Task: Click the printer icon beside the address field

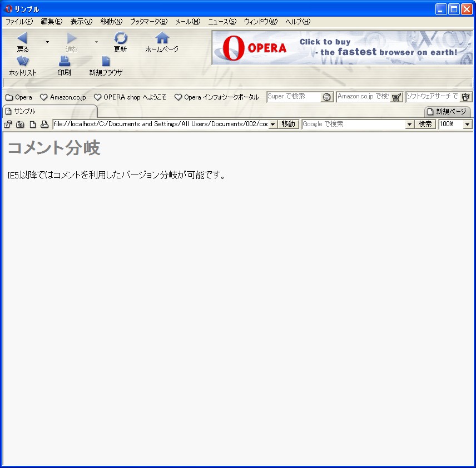Action: 44,125
